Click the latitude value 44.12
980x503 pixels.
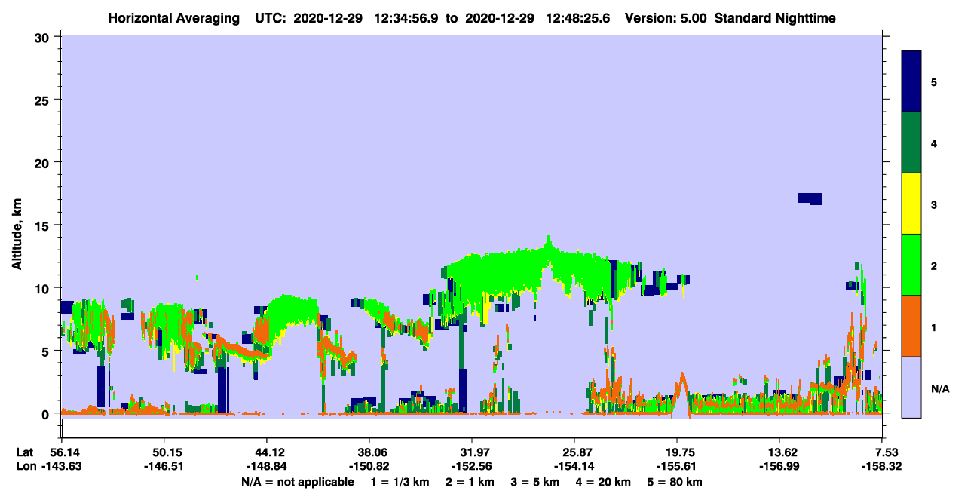tap(266, 452)
